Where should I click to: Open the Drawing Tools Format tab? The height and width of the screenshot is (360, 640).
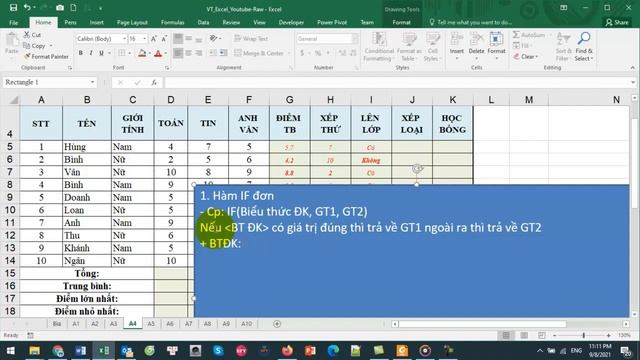(x=401, y=22)
